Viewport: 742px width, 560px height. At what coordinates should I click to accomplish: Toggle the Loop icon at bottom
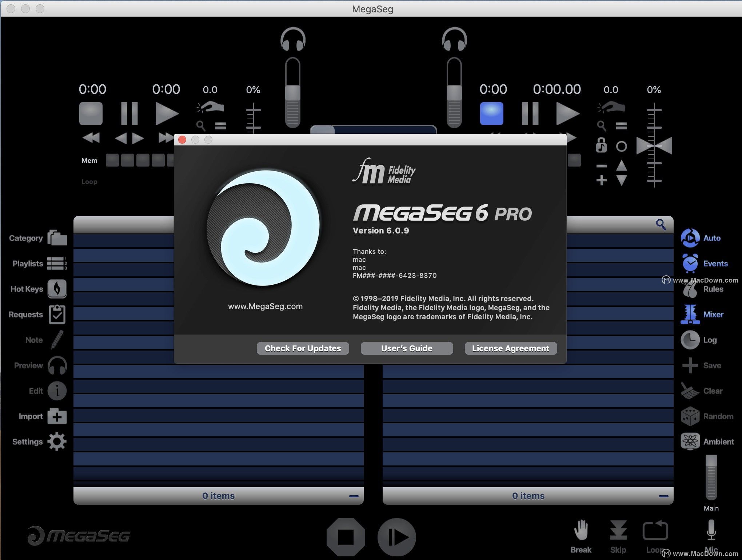click(655, 530)
